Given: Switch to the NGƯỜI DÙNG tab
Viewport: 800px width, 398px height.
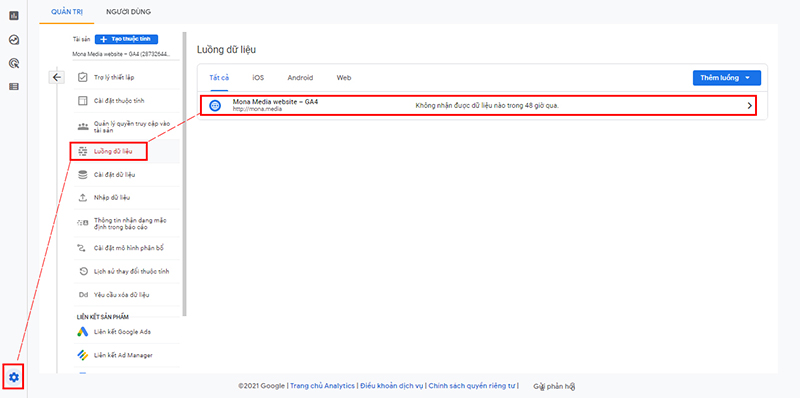Looking at the screenshot, I should coord(129,12).
